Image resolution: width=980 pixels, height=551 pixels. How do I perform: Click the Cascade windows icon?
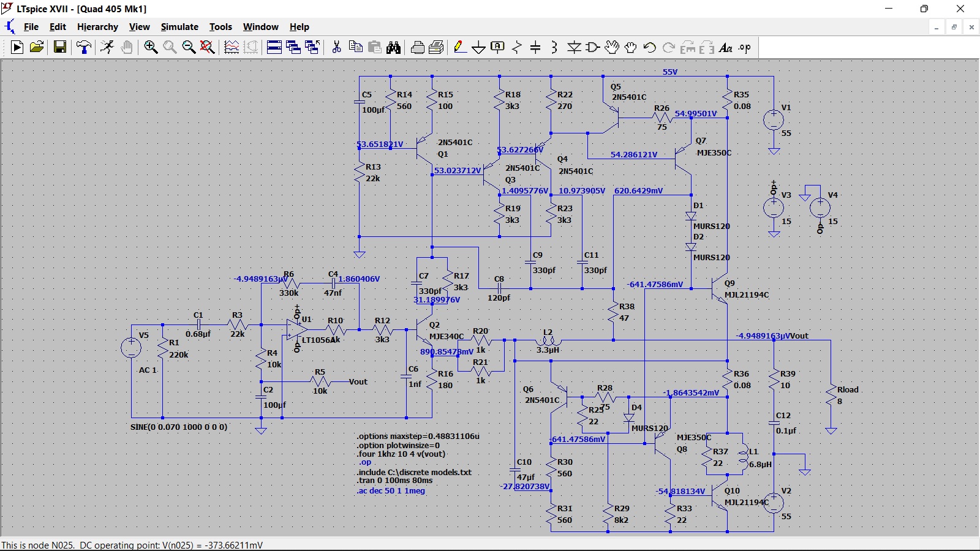(293, 47)
